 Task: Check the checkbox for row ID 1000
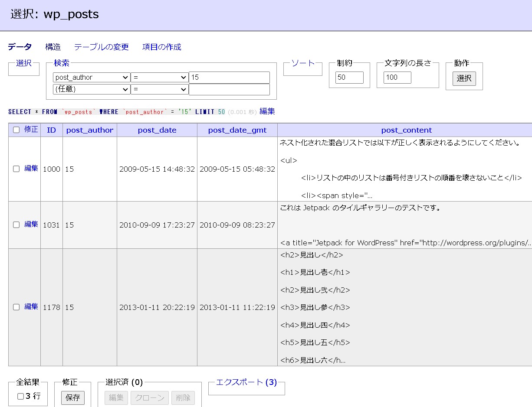pyautogui.click(x=16, y=169)
